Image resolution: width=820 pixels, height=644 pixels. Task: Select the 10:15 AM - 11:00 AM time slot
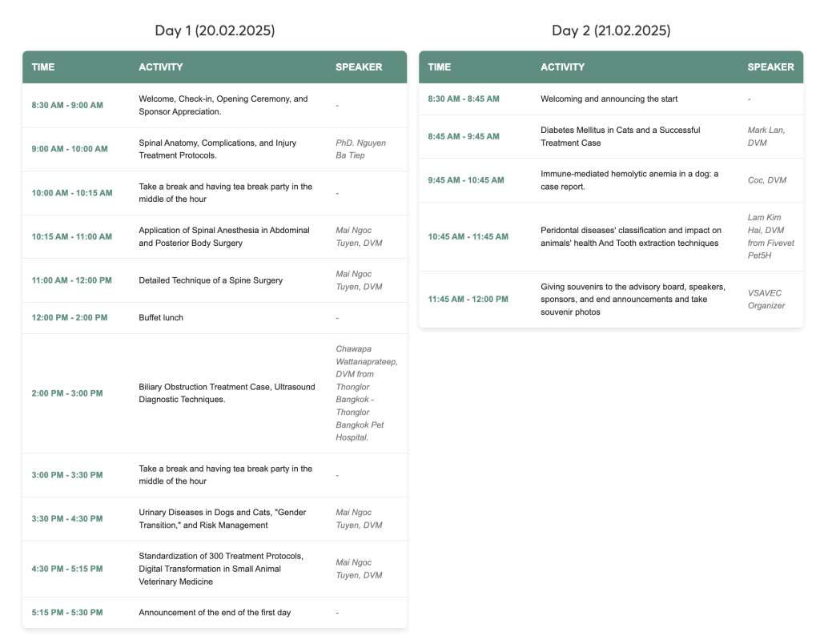(x=71, y=236)
